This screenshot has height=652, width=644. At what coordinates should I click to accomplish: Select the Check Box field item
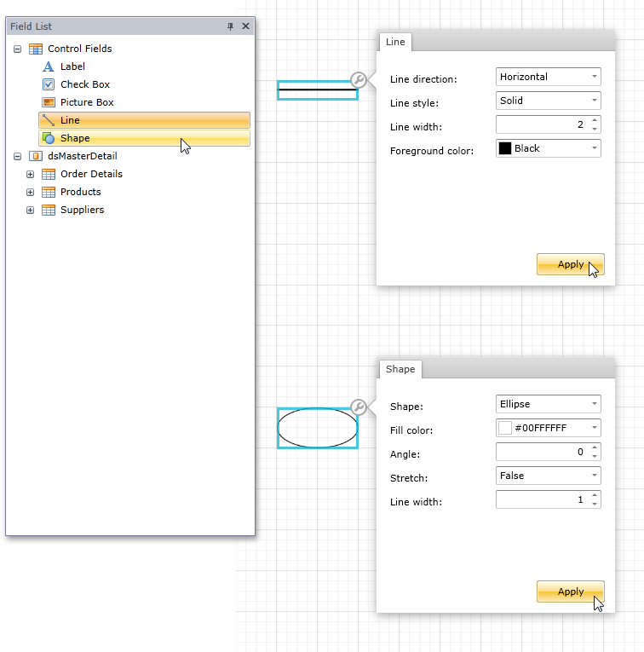(84, 84)
